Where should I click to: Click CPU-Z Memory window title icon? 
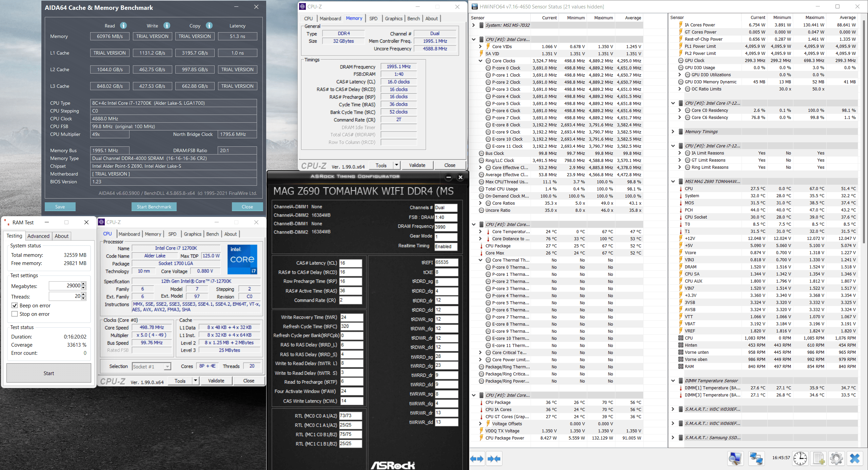point(302,6)
